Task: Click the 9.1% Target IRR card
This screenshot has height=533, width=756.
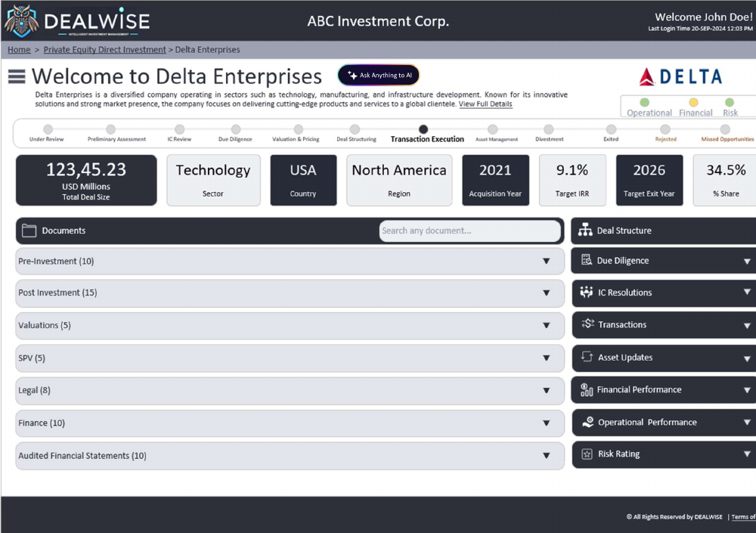Action: tap(572, 181)
